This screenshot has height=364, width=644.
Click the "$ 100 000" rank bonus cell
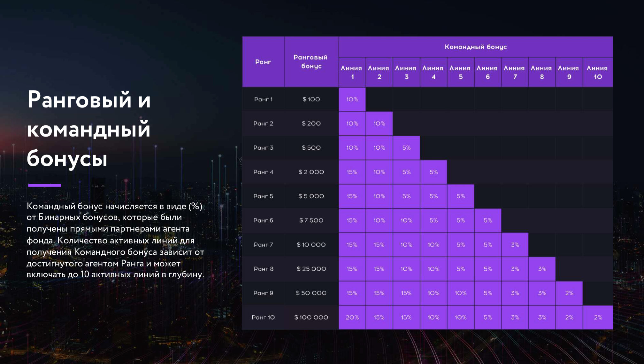(x=311, y=317)
